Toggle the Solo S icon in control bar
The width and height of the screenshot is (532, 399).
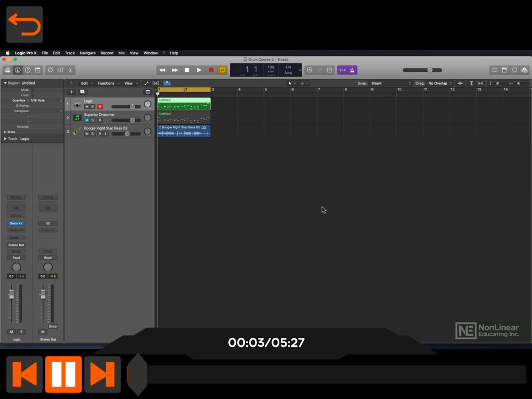point(329,70)
